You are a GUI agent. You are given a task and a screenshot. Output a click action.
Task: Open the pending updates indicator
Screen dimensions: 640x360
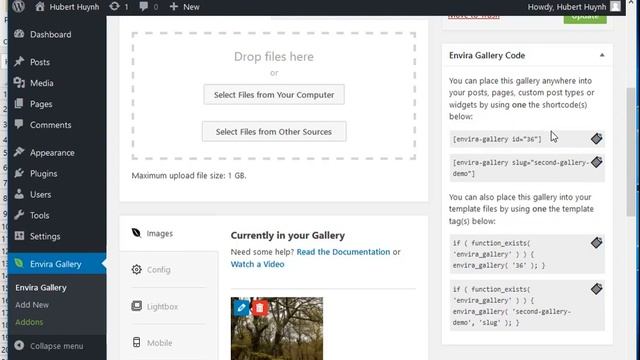[119, 7]
